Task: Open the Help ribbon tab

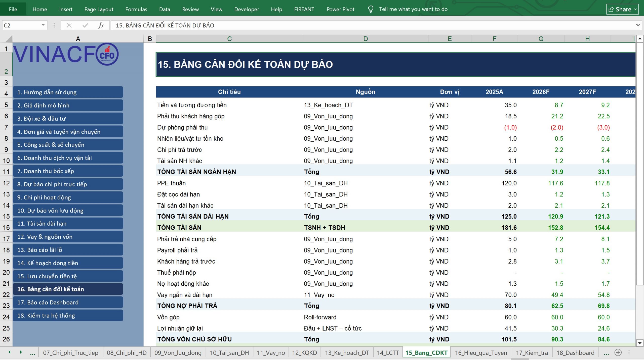Action: [x=276, y=9]
